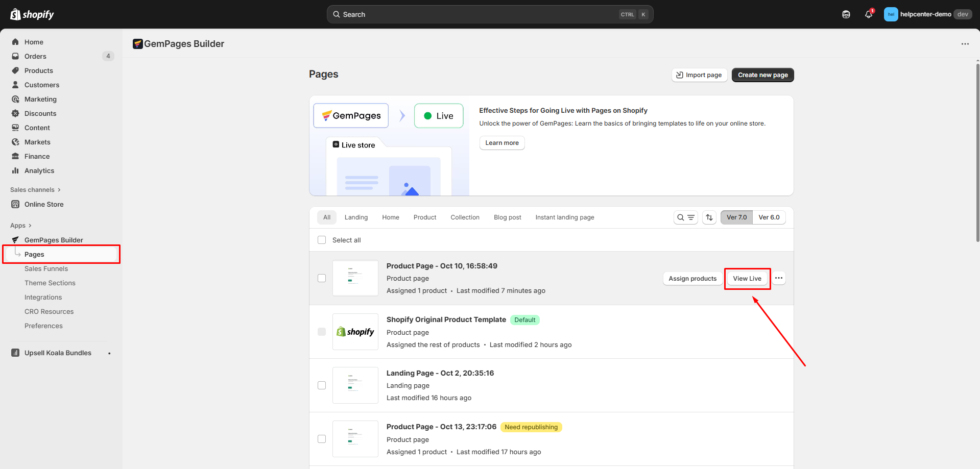Select the Landing Page Oct 2 checkbox

[x=322, y=385]
